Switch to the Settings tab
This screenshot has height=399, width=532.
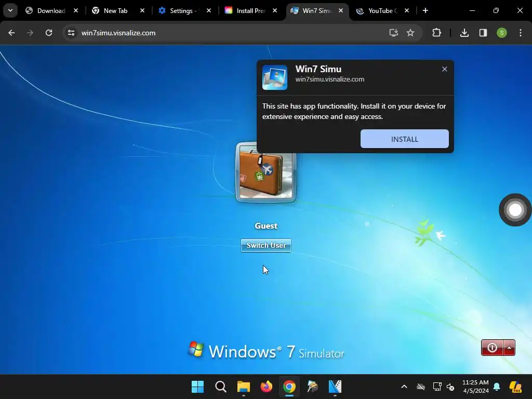pyautogui.click(x=183, y=11)
